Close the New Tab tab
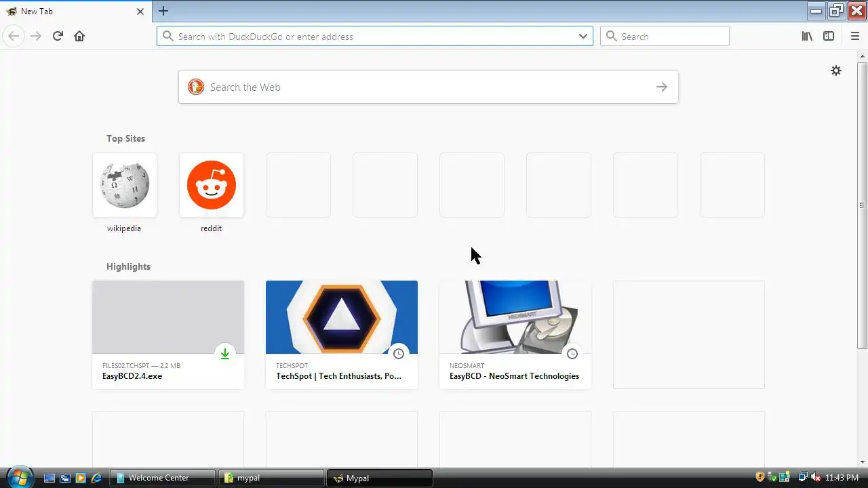The width and height of the screenshot is (868, 488). pos(140,12)
